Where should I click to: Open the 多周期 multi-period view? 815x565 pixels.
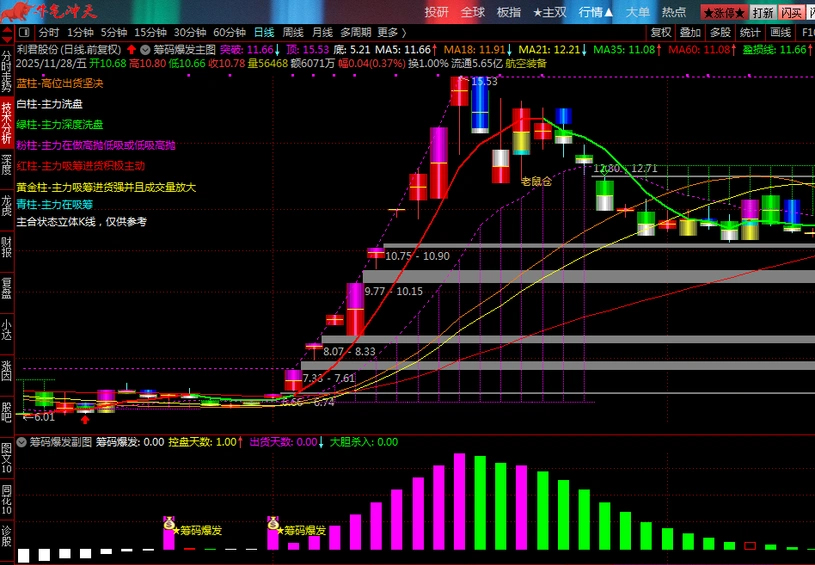(356, 32)
